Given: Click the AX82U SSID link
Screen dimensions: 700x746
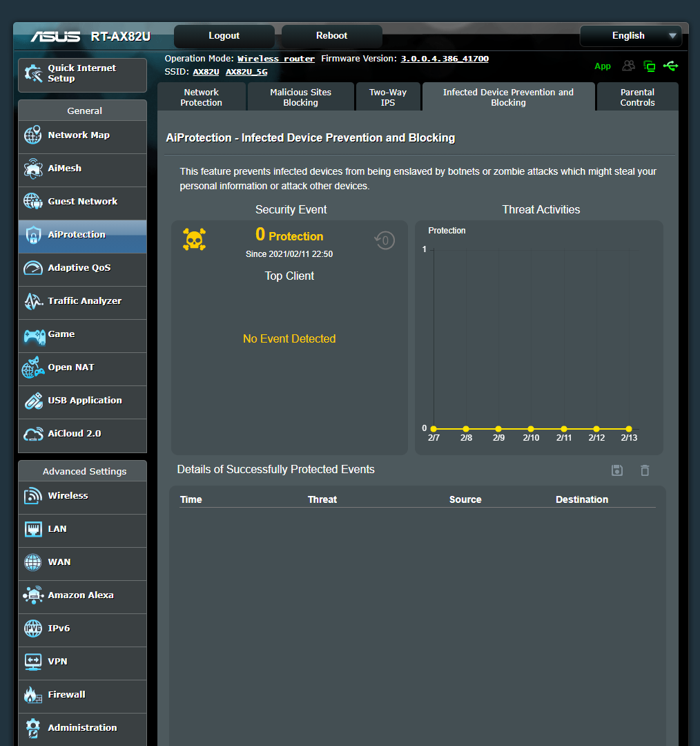Looking at the screenshot, I should 206,72.
